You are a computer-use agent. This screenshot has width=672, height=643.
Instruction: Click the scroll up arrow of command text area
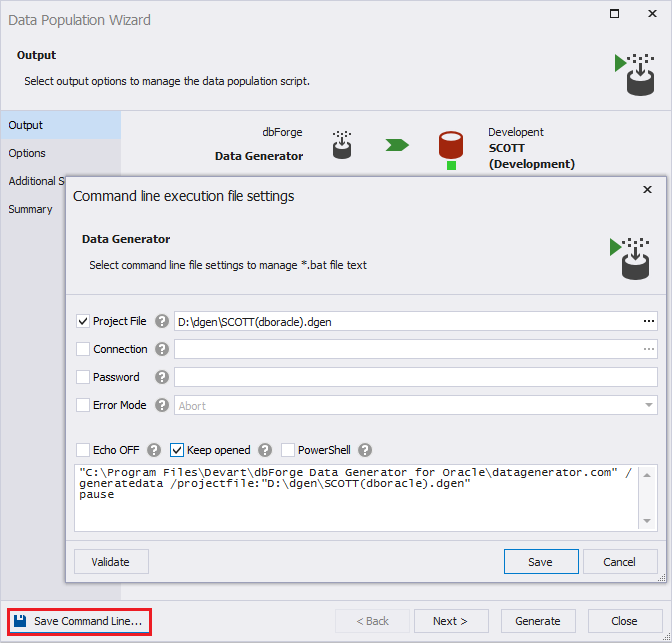pos(647,475)
